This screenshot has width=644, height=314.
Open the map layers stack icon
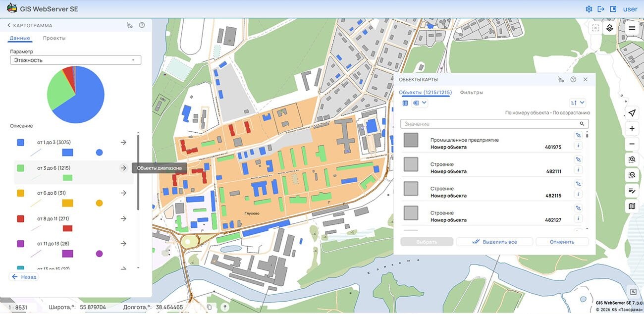610,28
